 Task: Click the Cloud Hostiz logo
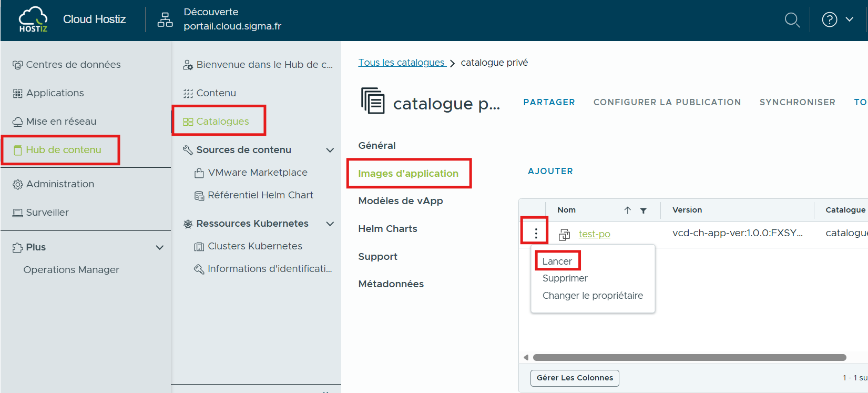(x=33, y=20)
